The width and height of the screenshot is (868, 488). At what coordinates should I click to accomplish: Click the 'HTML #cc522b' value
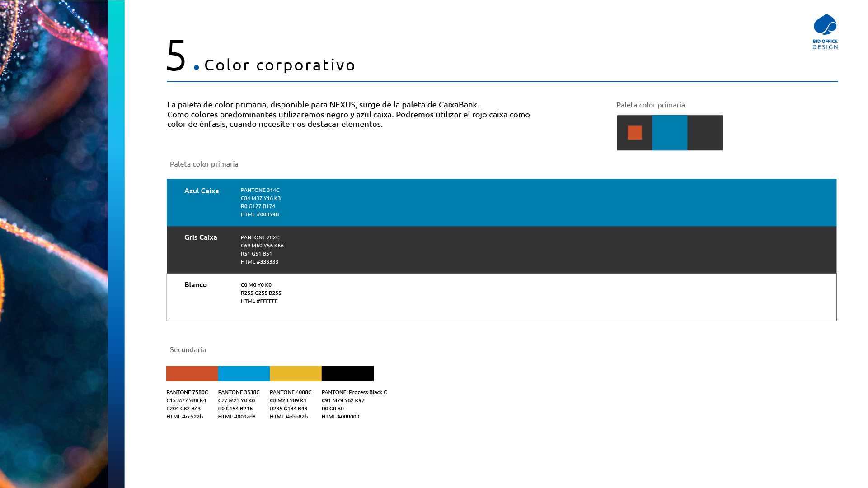click(x=185, y=417)
